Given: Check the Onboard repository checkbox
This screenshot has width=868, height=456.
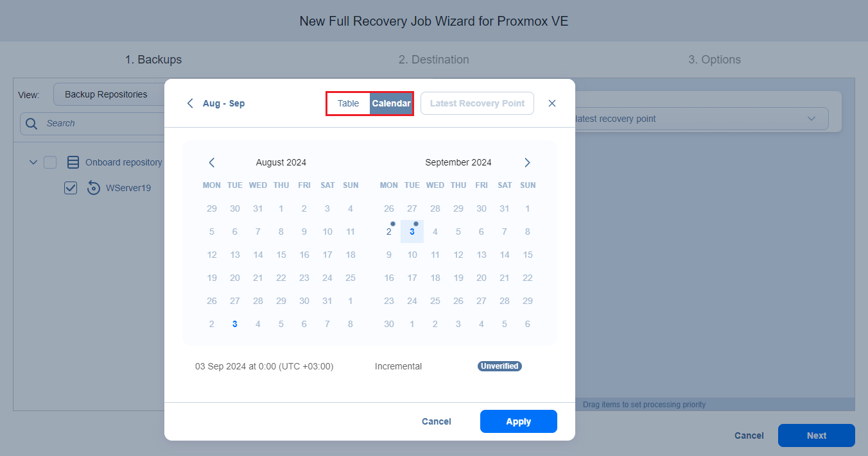Looking at the screenshot, I should [x=50, y=162].
